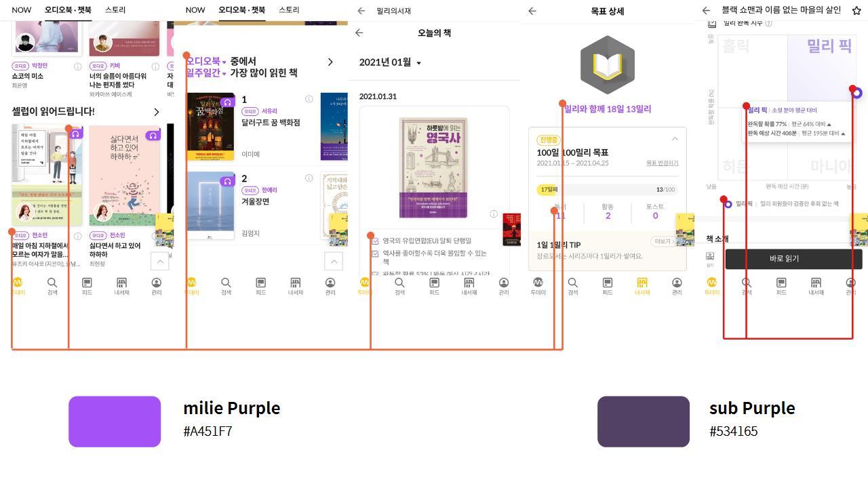Open 관리 in the 셀럽이 읽어드립니다 screen's bottom bar
Screen dimensions: 868x488
(156, 286)
